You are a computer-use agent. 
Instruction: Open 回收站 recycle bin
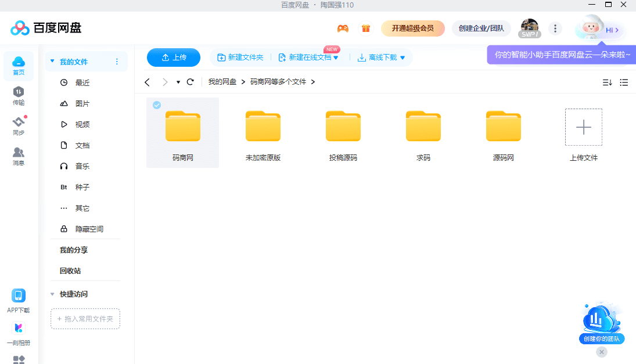tap(70, 271)
